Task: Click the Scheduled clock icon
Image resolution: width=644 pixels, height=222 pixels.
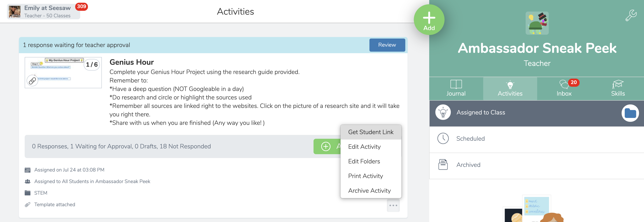Action: tap(443, 139)
